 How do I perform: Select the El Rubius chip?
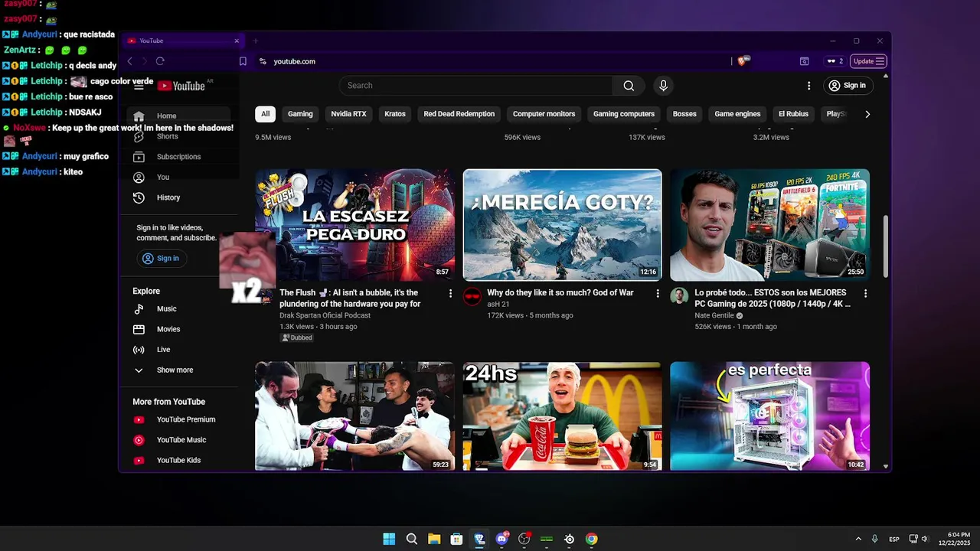tap(793, 114)
